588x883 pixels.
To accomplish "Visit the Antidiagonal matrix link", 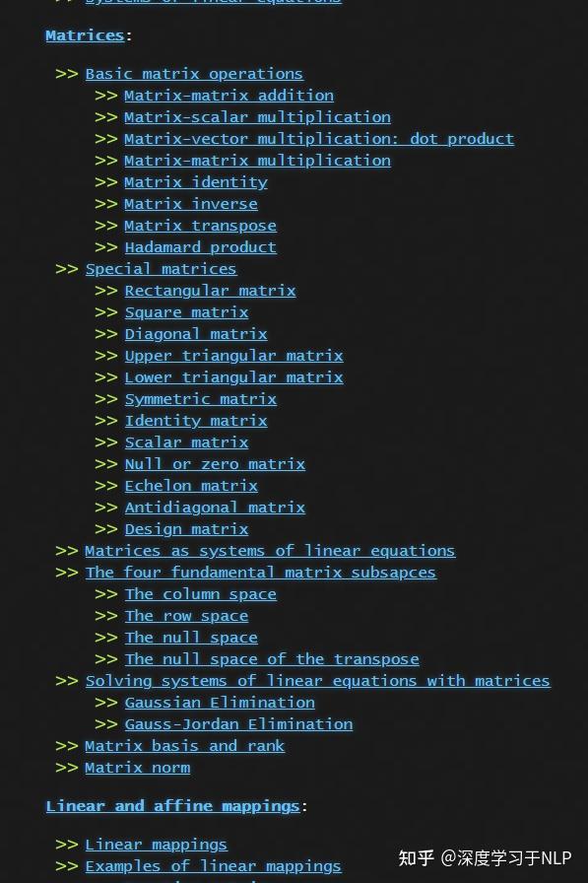I will [215, 508].
